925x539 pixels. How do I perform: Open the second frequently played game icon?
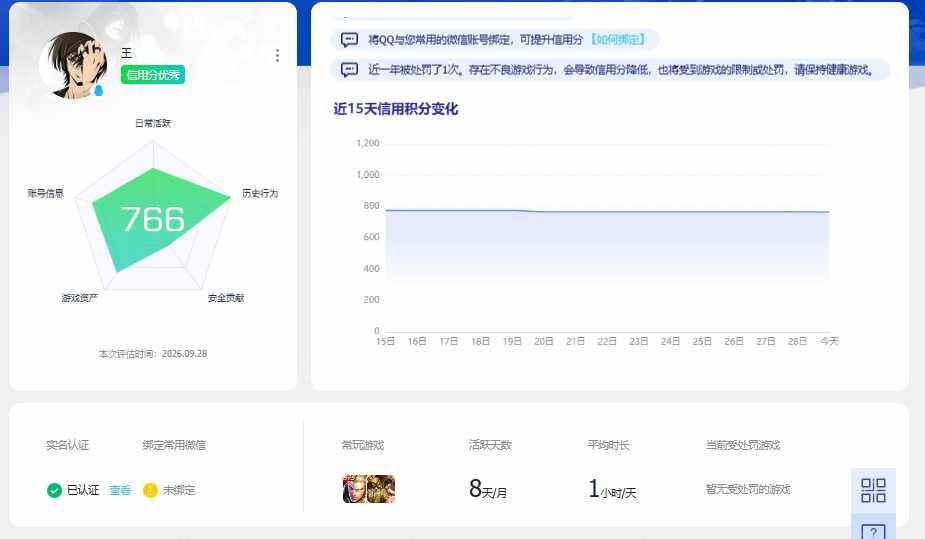(381, 489)
